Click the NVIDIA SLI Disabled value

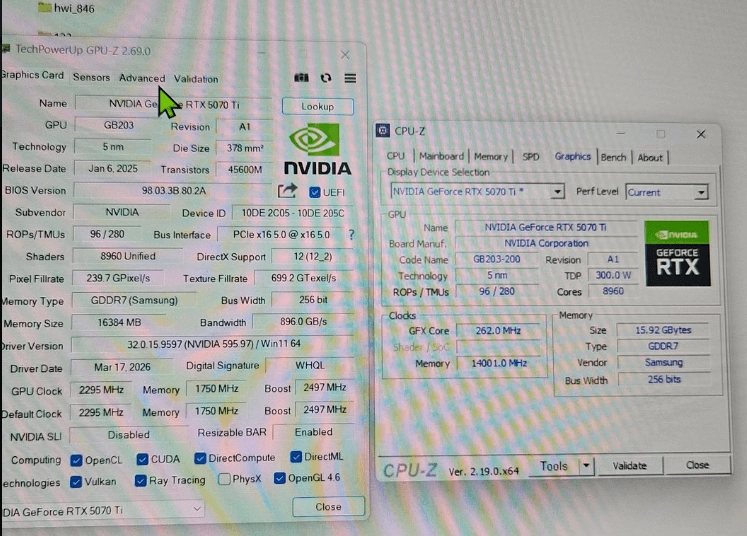129,435
